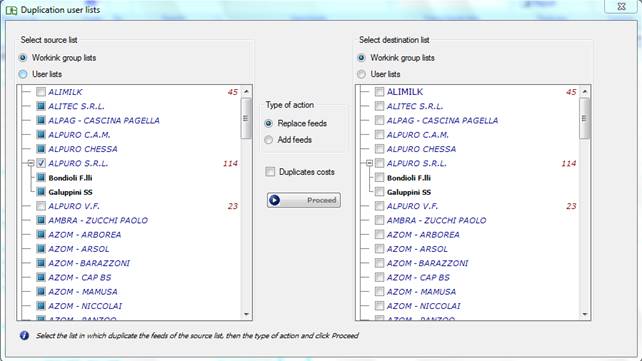Click the blue icon beside AZOM - MAMUSA in source list

[x=41, y=292]
